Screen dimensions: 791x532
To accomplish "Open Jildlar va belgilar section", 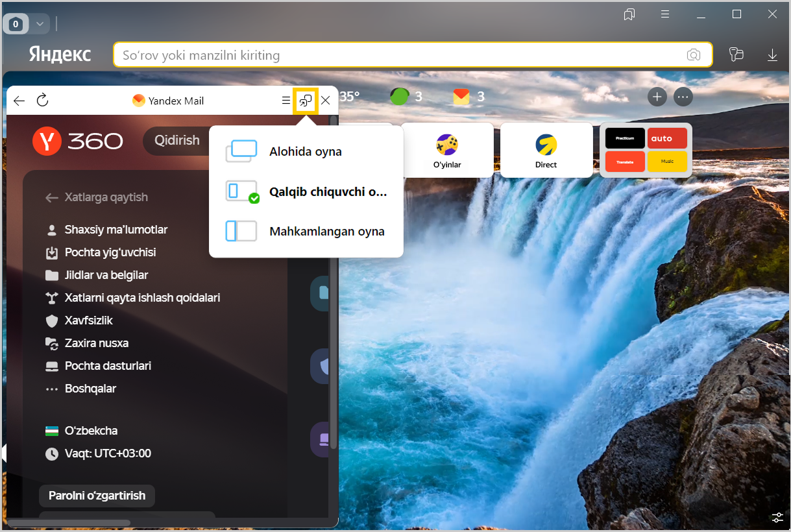I will 106,275.
